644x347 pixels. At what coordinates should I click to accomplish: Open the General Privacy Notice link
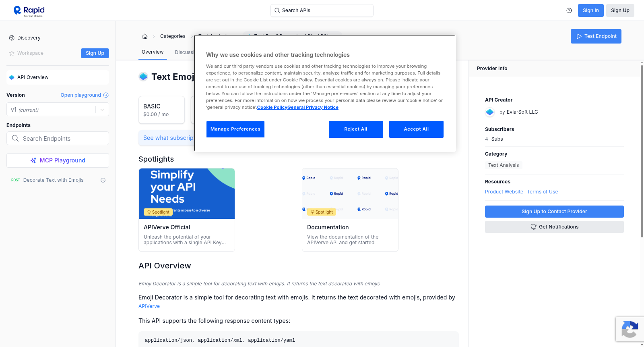pos(313,107)
